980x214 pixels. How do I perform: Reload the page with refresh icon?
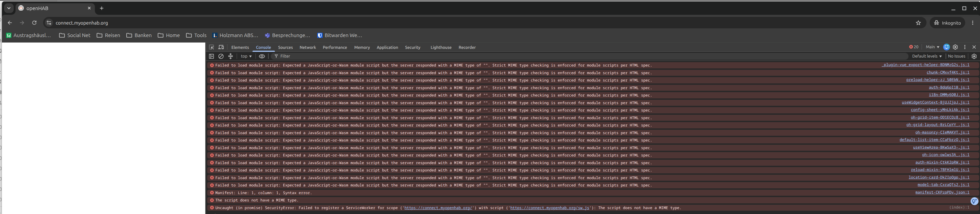click(34, 23)
